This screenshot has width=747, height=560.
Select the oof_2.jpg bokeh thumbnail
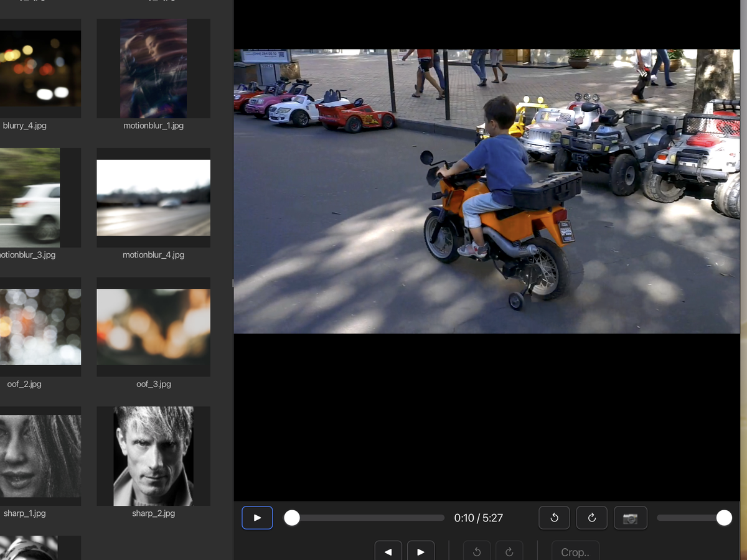(40, 327)
